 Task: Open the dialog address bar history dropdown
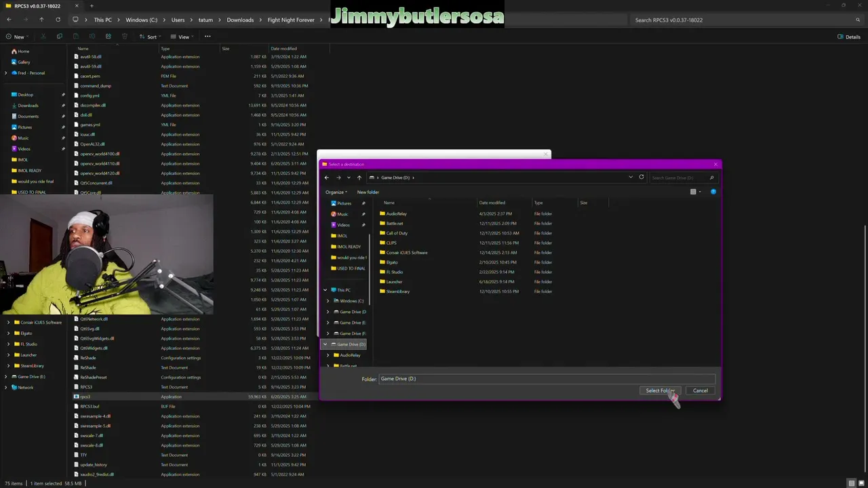pyautogui.click(x=631, y=177)
